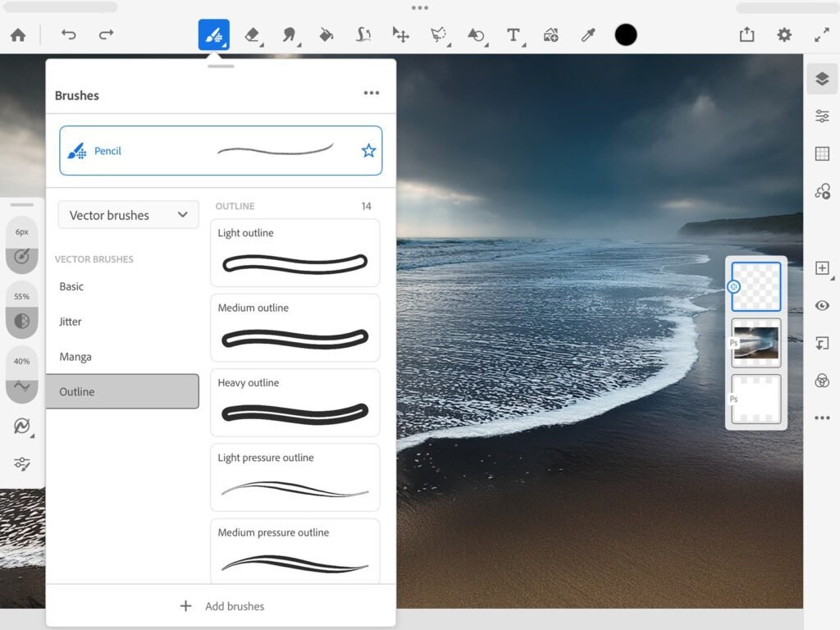Toggle layer visibility eye icon
The image size is (840, 630).
(822, 305)
